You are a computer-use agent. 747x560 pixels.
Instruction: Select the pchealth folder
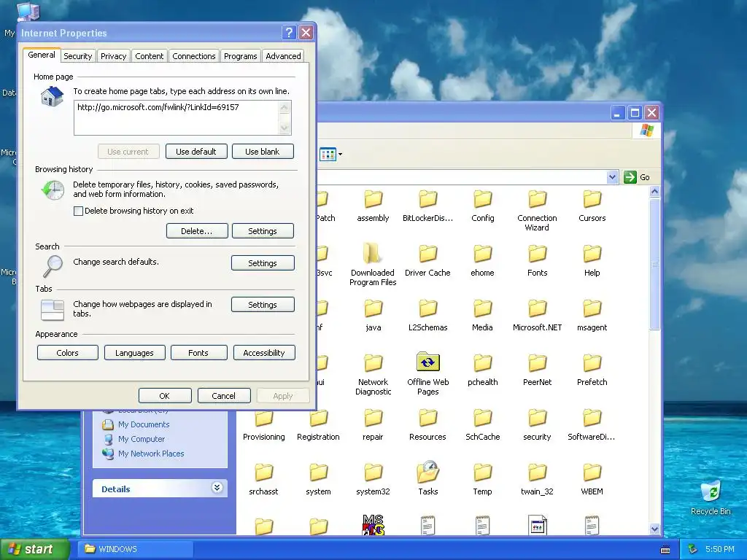(x=483, y=370)
